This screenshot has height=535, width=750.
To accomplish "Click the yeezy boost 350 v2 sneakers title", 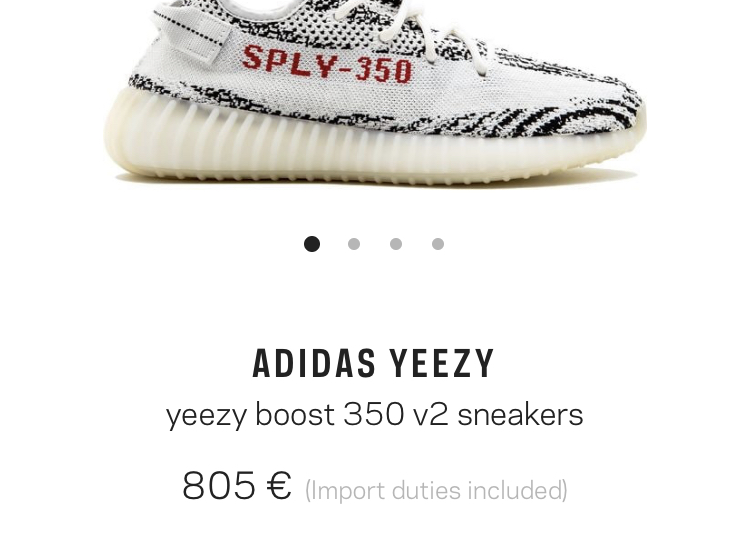I will (x=375, y=415).
